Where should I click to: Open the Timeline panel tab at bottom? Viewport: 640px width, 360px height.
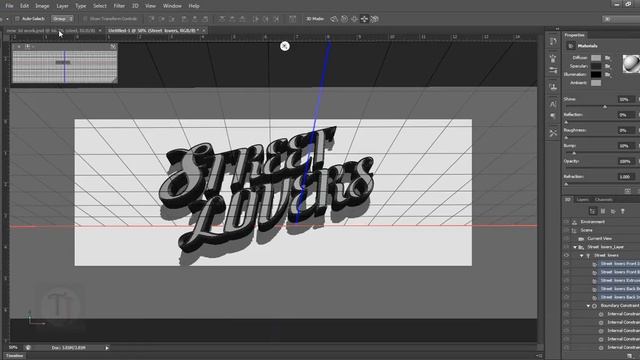click(x=15, y=356)
